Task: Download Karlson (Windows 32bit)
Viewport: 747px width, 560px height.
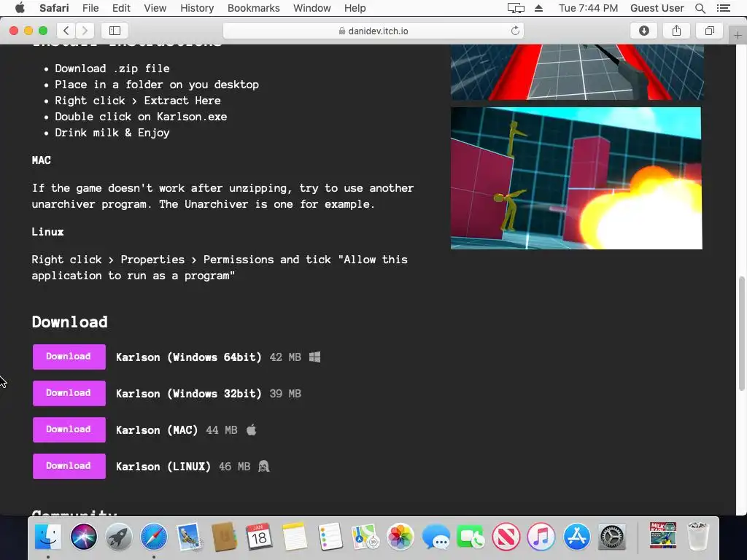Action: pos(69,393)
